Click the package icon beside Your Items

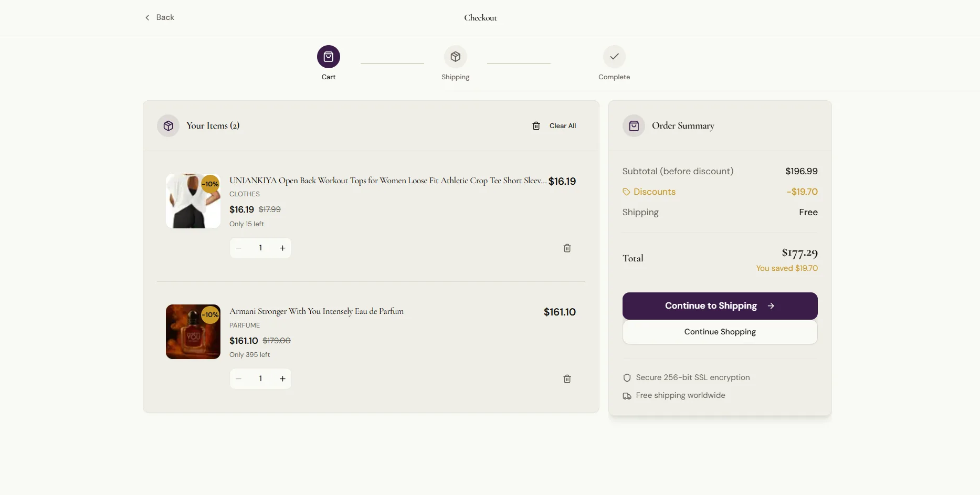(168, 125)
